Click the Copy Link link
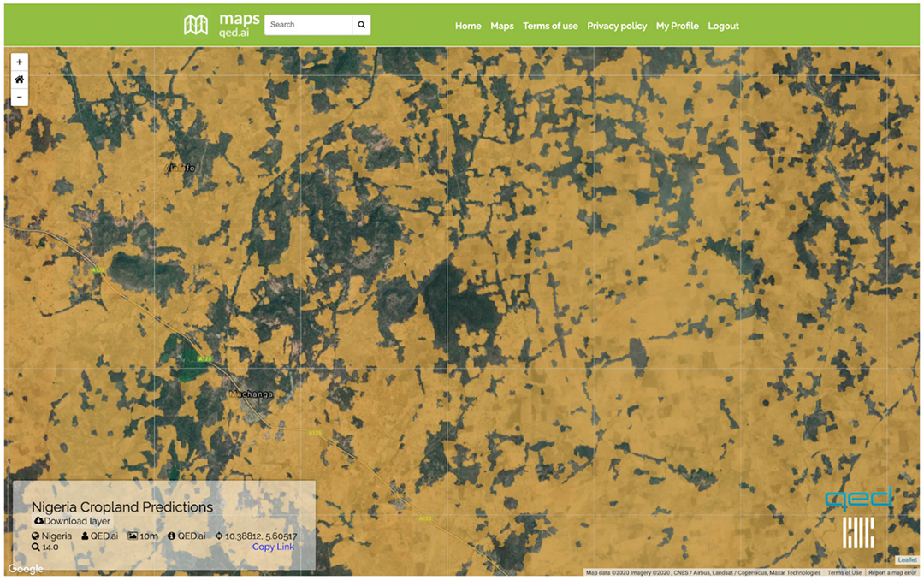 [x=274, y=547]
